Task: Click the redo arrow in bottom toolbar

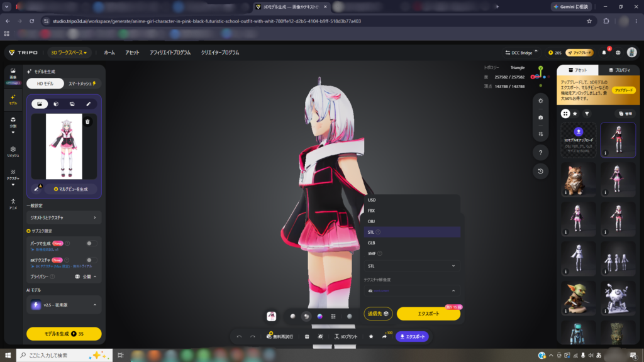Action: (253, 337)
